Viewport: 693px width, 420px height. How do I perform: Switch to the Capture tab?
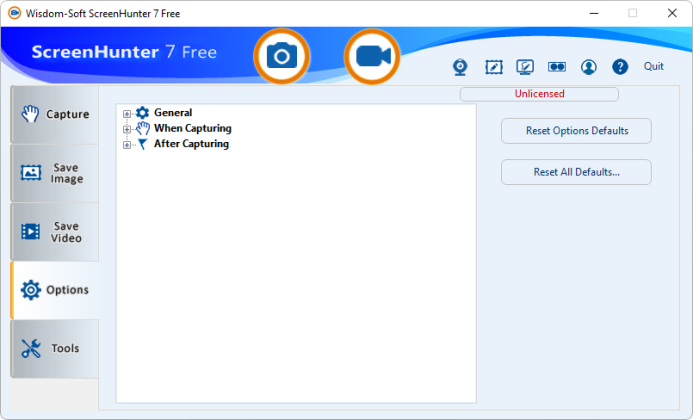pos(55,115)
